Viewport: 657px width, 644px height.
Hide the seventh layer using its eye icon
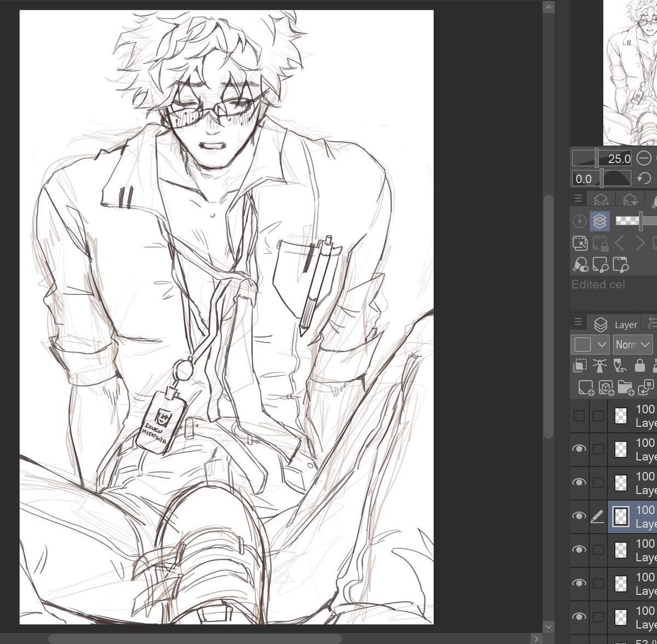[579, 617]
